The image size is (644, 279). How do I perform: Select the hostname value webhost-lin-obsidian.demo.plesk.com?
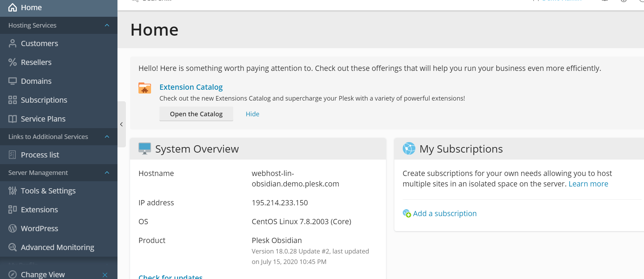295,178
